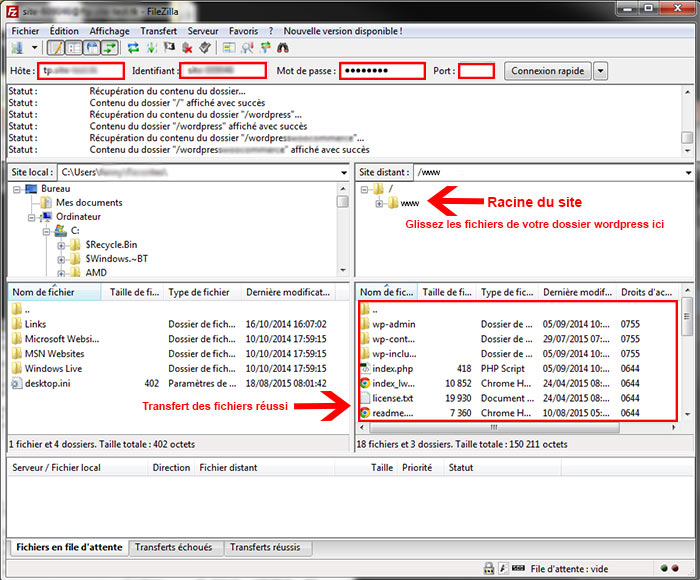
Task: Open the directory listing filters icon
Action: coord(229,47)
